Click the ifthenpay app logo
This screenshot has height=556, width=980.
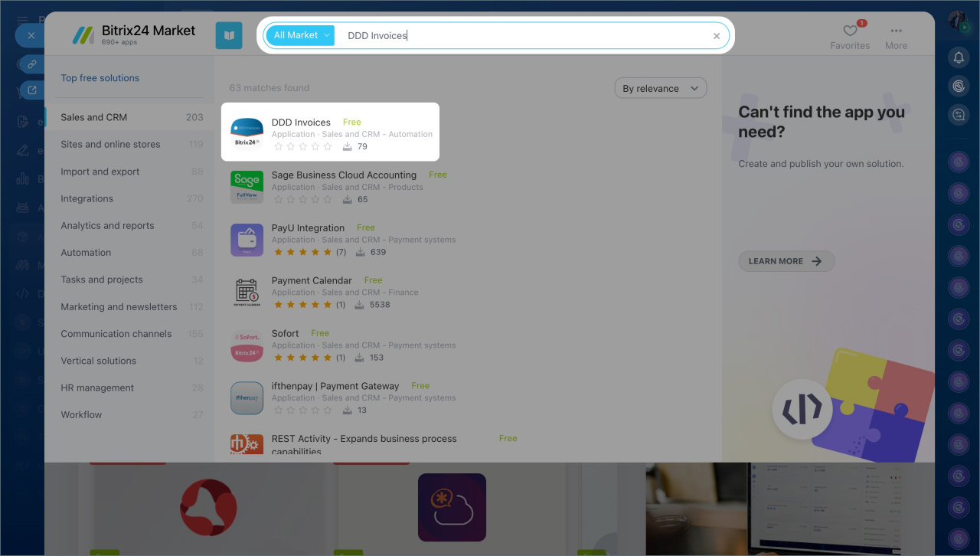click(x=247, y=398)
